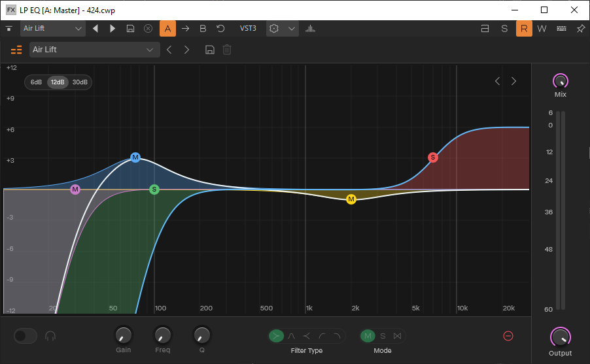Expand the plugin settings dropdown arrow
590x364 pixels.
[x=292, y=29]
